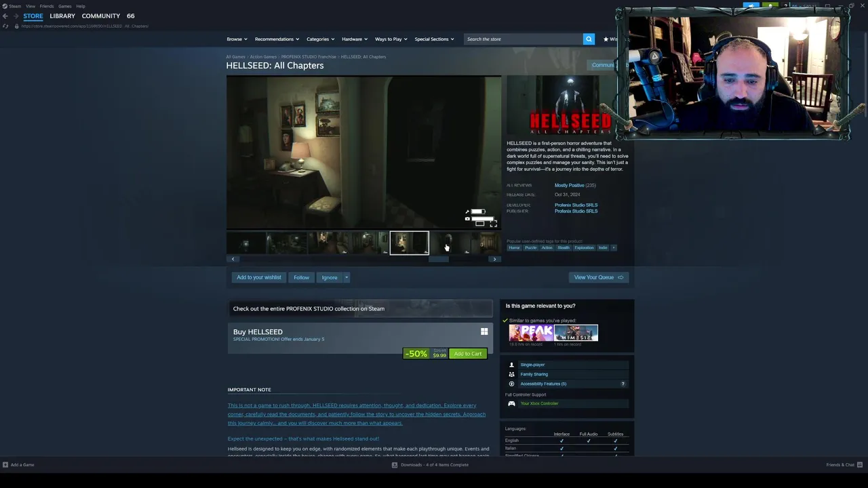The width and height of the screenshot is (868, 488).
Task: Reload the store page with refresh icon
Action: coord(6,26)
